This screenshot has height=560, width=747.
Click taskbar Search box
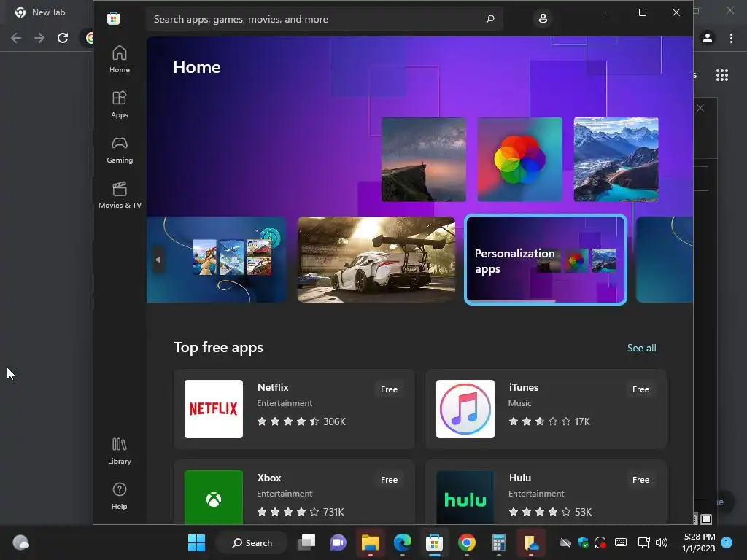point(252,542)
